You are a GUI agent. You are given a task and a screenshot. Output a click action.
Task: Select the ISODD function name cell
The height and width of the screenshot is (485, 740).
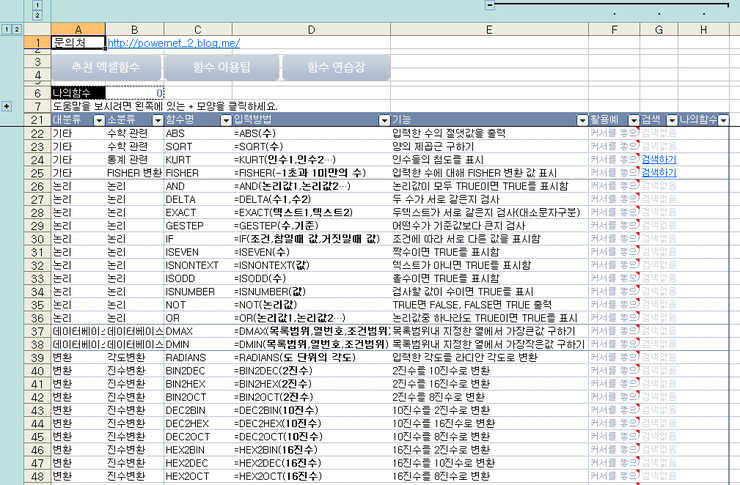coord(198,278)
